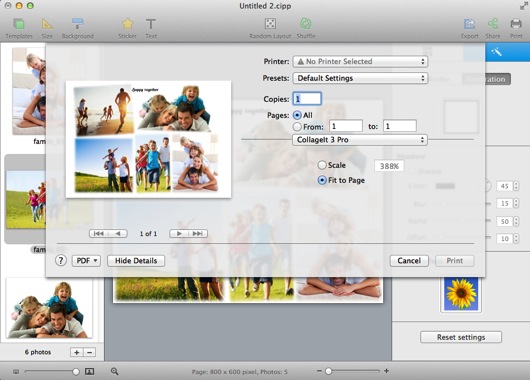Open the Printer dropdown showing No Printer Selected
The height and width of the screenshot is (380, 530).
(360, 62)
